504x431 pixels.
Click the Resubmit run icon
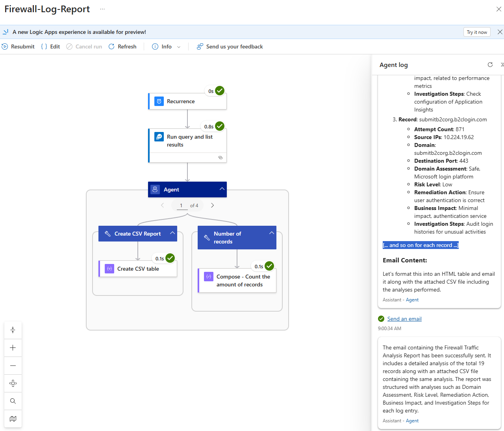click(5, 46)
